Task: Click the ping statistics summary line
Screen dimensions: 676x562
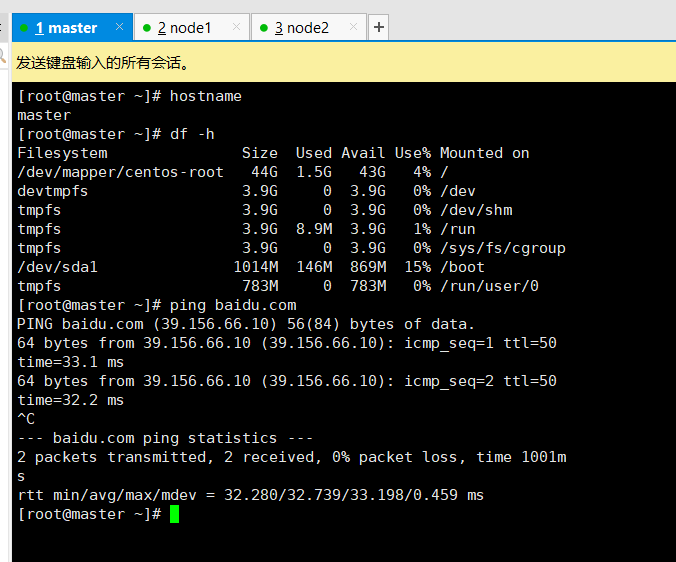Action: click(x=165, y=438)
